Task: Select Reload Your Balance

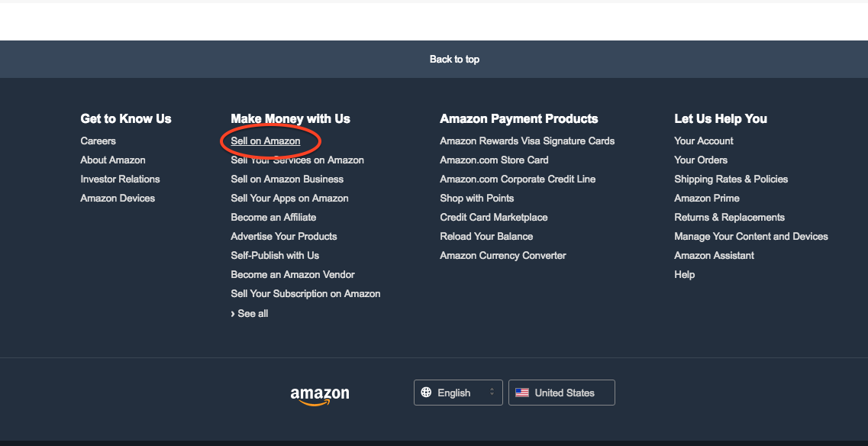Action: click(486, 237)
